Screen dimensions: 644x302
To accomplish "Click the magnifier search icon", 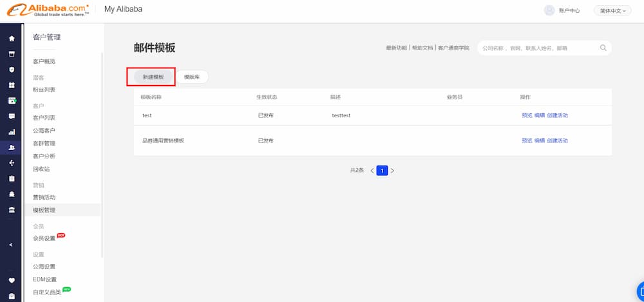I will point(603,48).
